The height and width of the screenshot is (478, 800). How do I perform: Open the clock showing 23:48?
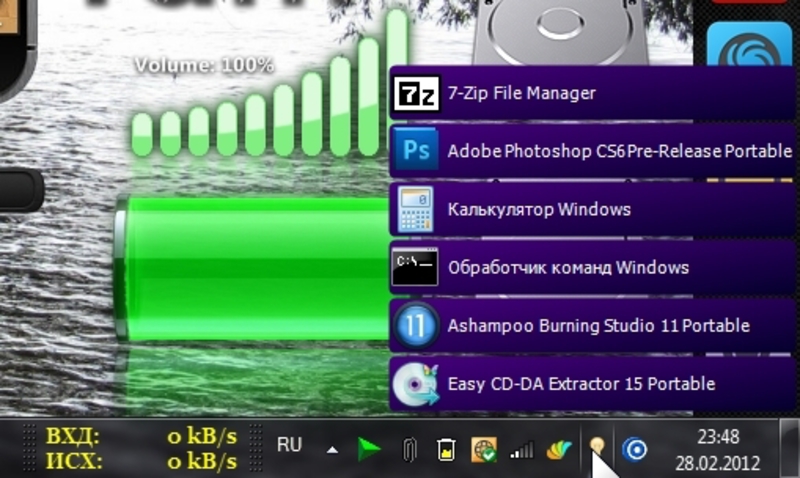click(719, 450)
